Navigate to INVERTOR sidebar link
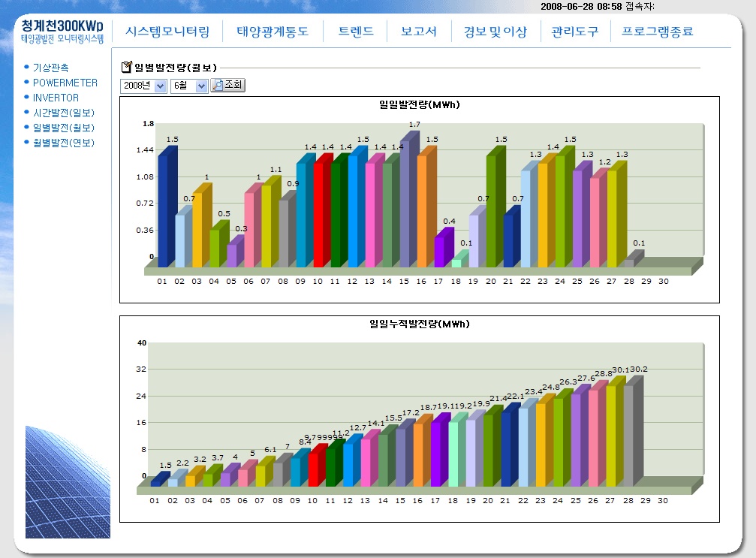This screenshot has width=756, height=558. point(56,98)
